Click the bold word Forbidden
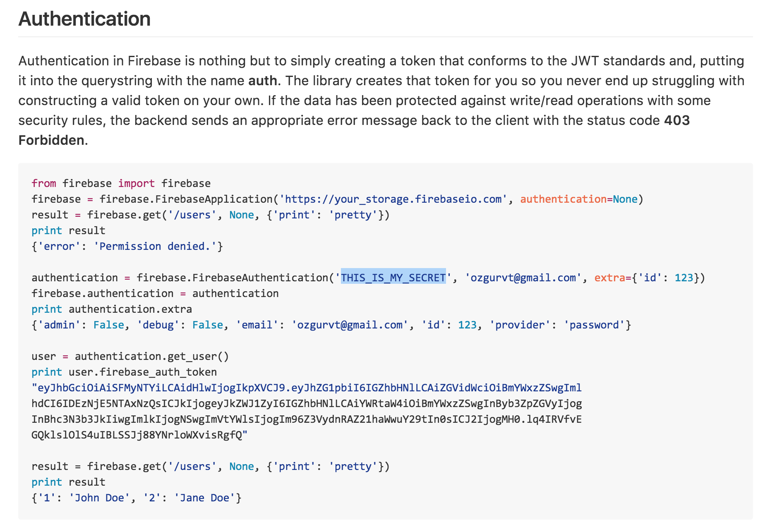Viewport: 777px width, 532px height. [52, 140]
